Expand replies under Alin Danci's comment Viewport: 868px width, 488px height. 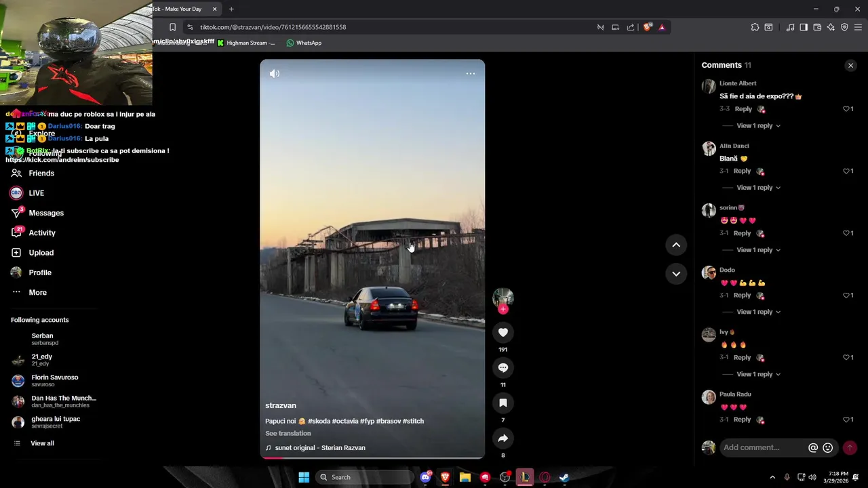758,188
